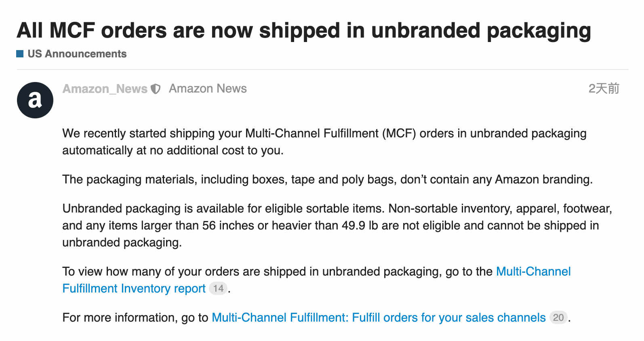Screen dimensions: 644x341
Task: Select the US Announcements category
Action: 72,54
